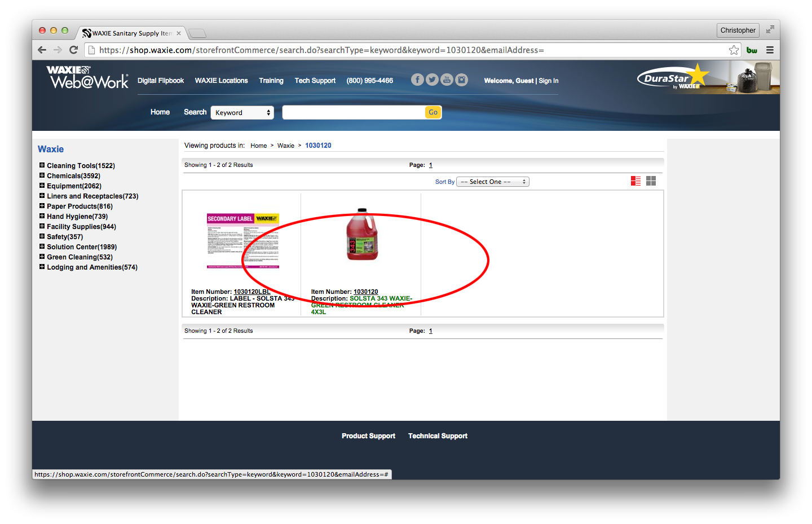Open the Secondary Label product thumbnail
This screenshot has width=812, height=524.
click(x=243, y=241)
